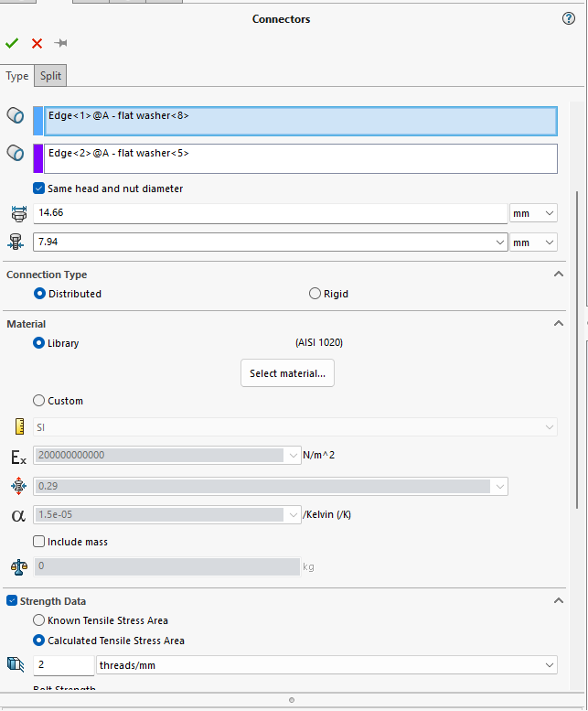Image resolution: width=588 pixels, height=711 pixels.
Task: Open elastic modulus value dropdown arrow
Action: (x=294, y=456)
